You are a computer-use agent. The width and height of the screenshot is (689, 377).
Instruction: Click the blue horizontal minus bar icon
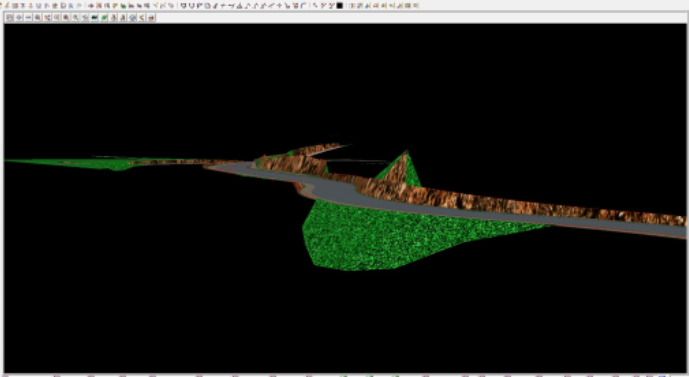(28, 18)
